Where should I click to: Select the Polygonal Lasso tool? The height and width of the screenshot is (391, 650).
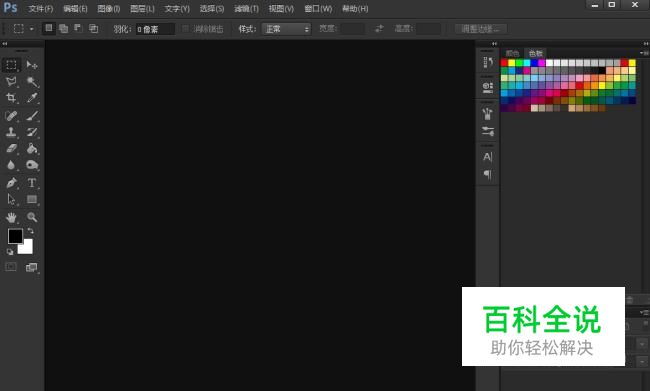pos(11,81)
